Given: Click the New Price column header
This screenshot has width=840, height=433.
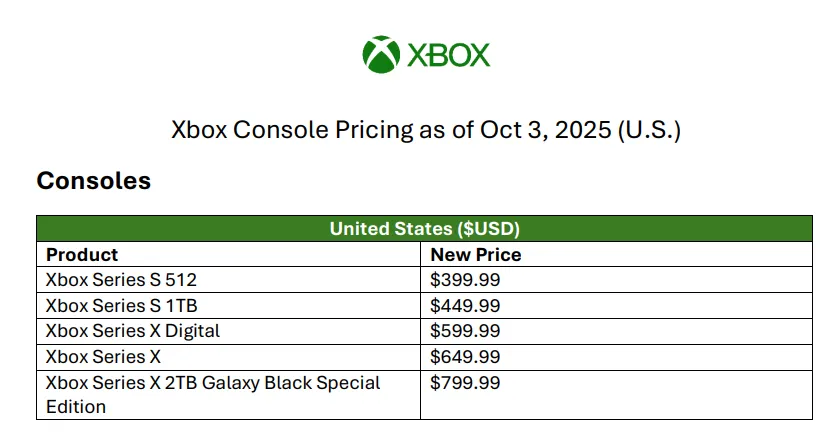Looking at the screenshot, I should pyautogui.click(x=476, y=254).
